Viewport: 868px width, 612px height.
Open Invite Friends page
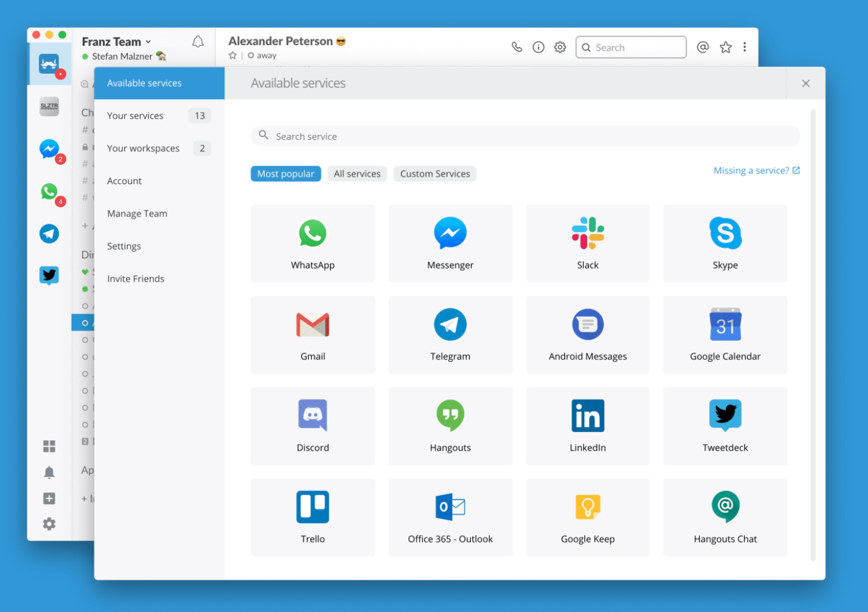coord(160,279)
